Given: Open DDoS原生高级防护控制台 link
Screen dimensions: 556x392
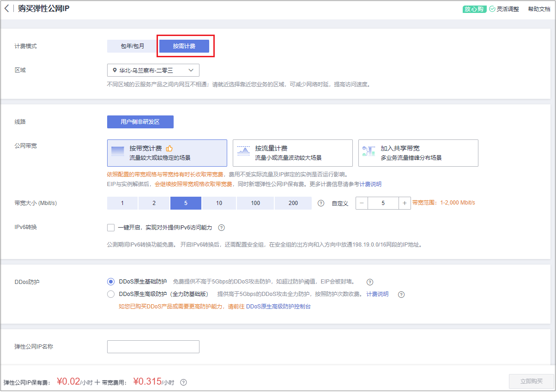Looking at the screenshot, I should 278,307.
